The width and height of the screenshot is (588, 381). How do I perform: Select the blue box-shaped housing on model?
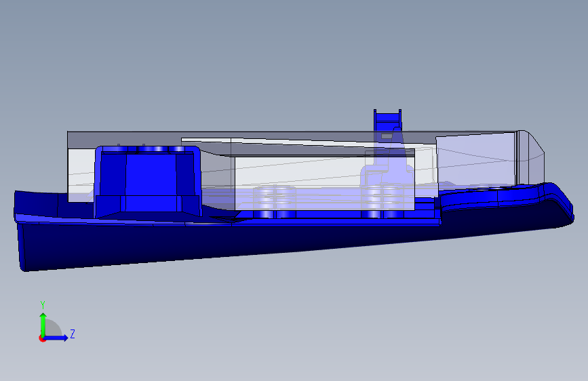pyautogui.click(x=147, y=181)
